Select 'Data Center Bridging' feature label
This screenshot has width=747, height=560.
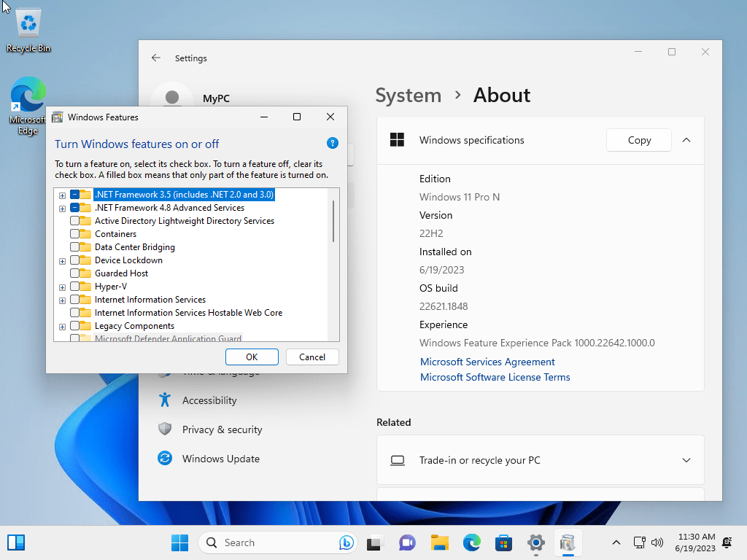[x=134, y=247]
